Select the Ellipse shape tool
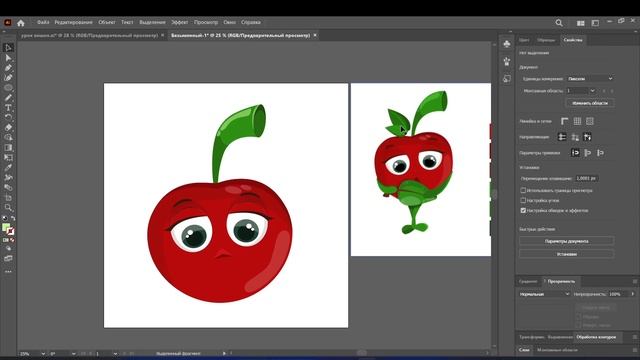640x360 pixels. point(8,88)
